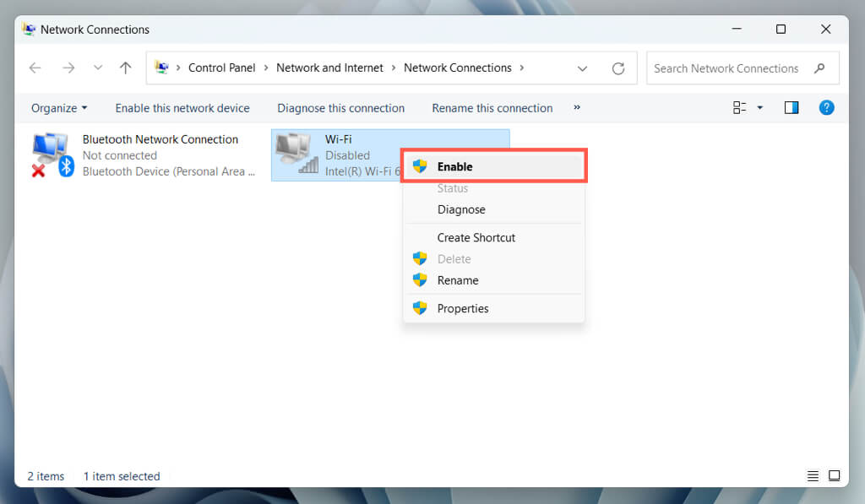This screenshot has height=504, width=865.
Task: Expand address bar history dropdown
Action: point(582,68)
